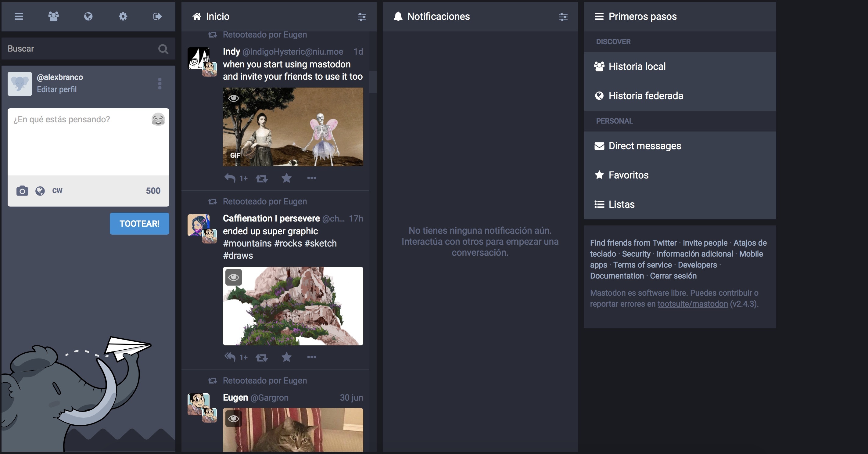Open Notificaciones column settings slider icon
Viewport: 868px width, 454px height.
(563, 16)
